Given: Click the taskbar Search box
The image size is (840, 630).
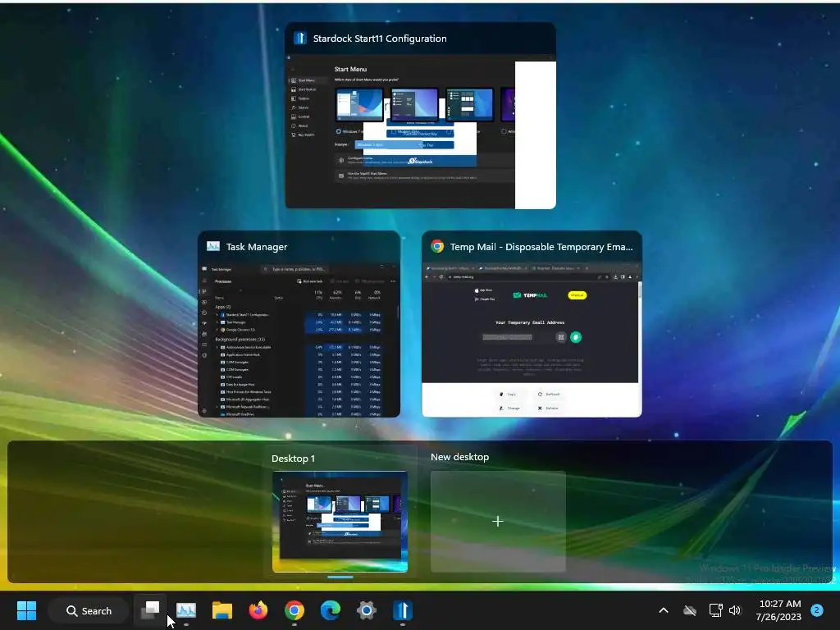Looking at the screenshot, I should click(x=89, y=610).
